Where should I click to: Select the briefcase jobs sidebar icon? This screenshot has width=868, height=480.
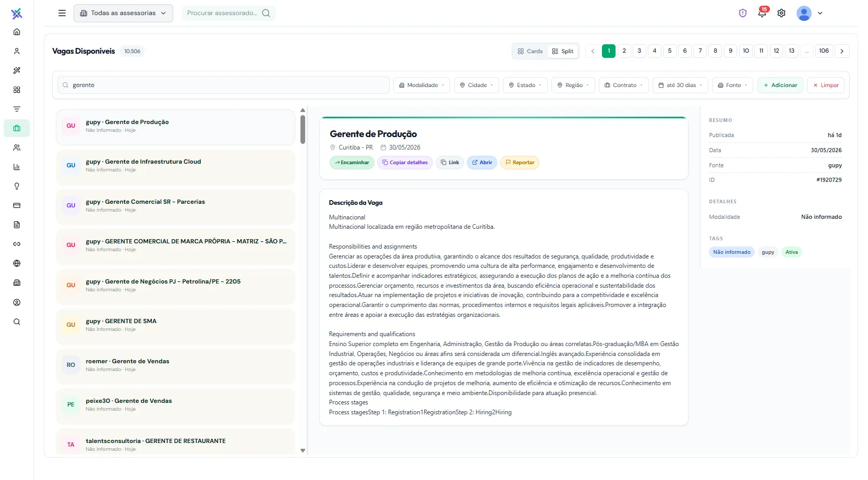click(17, 128)
